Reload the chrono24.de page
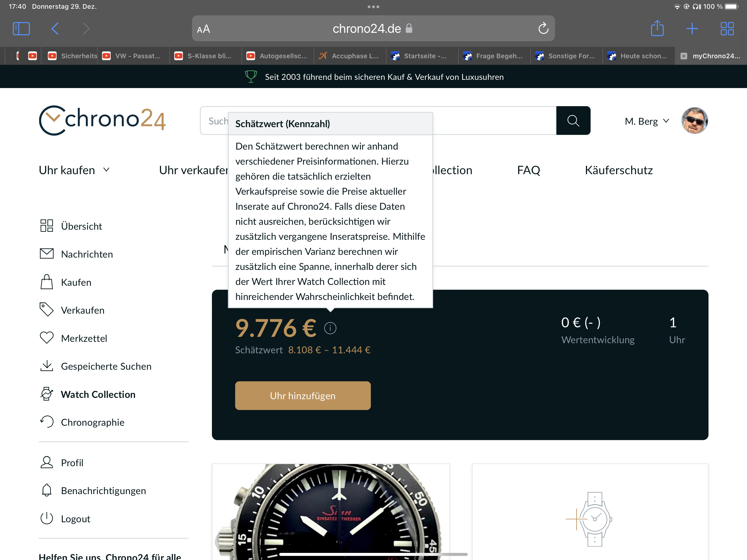Screen dimensions: 747x560 (x=543, y=28)
